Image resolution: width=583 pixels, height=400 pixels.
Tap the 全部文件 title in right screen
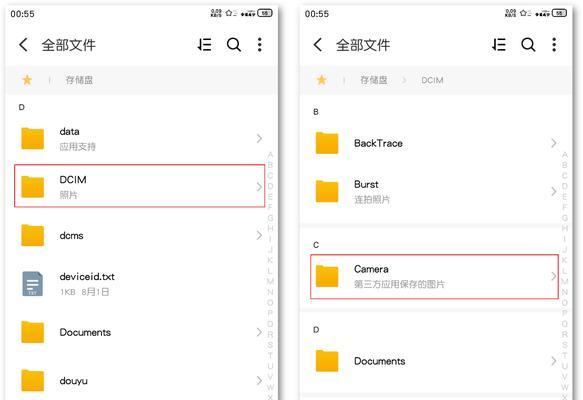coord(363,45)
